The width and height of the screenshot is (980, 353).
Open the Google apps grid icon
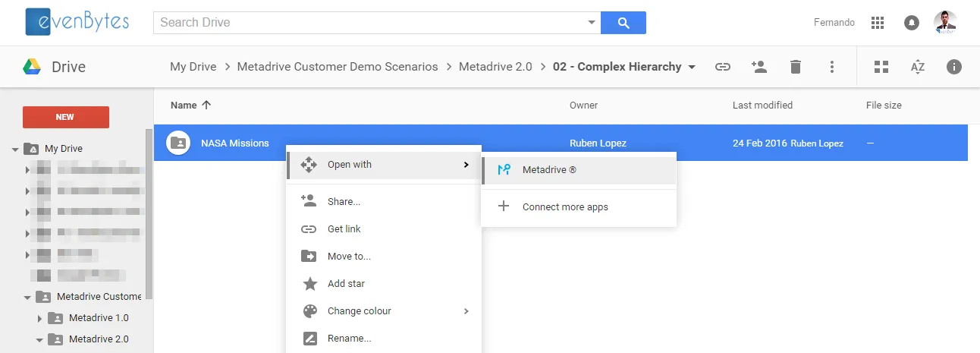coord(878,23)
